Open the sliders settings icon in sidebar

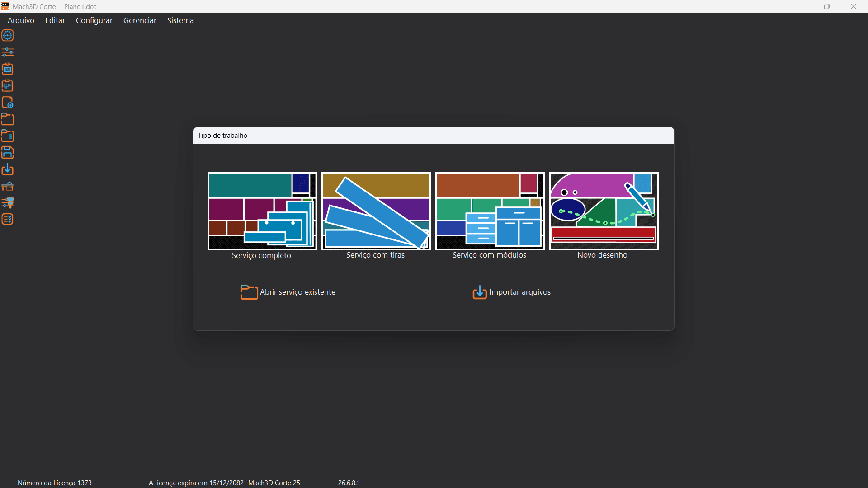(8, 52)
